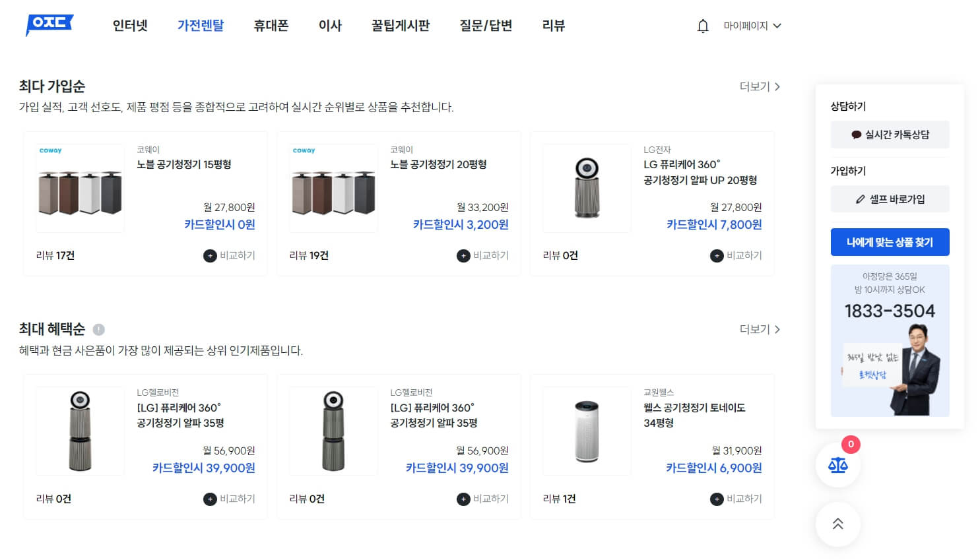Click the 나에게 맞는 상품 찾기 button
980x560 pixels.
click(890, 242)
